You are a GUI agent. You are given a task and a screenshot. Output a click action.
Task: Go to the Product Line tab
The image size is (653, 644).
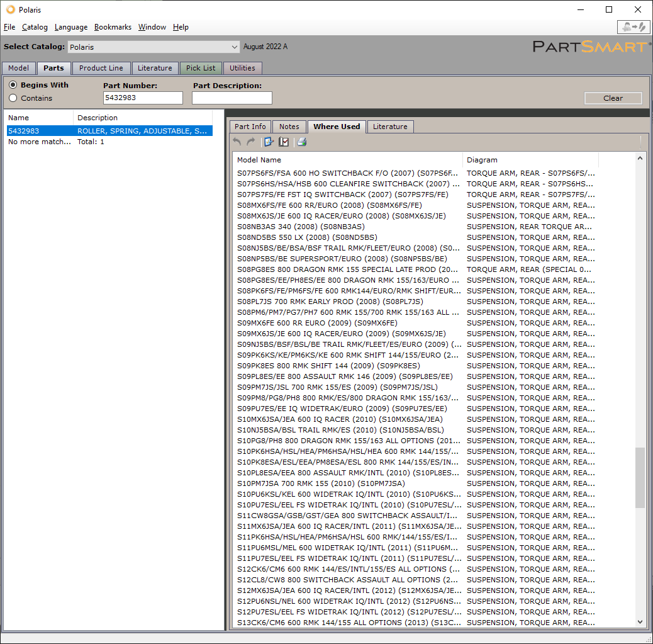click(x=101, y=68)
